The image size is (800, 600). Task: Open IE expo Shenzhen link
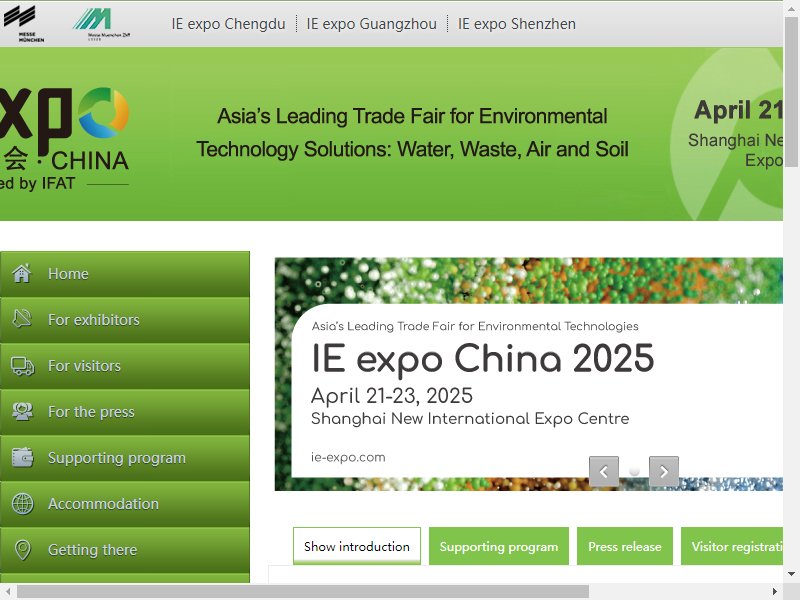516,24
